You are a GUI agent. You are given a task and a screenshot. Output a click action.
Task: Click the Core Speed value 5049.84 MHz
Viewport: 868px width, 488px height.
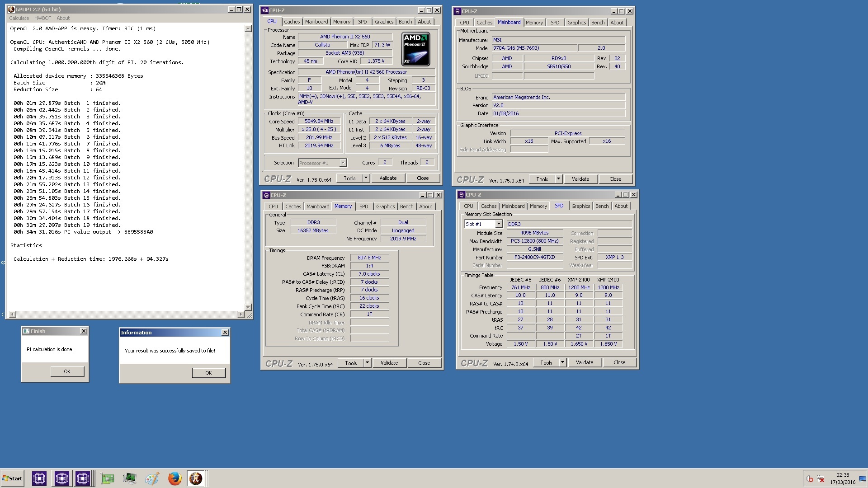coord(319,122)
